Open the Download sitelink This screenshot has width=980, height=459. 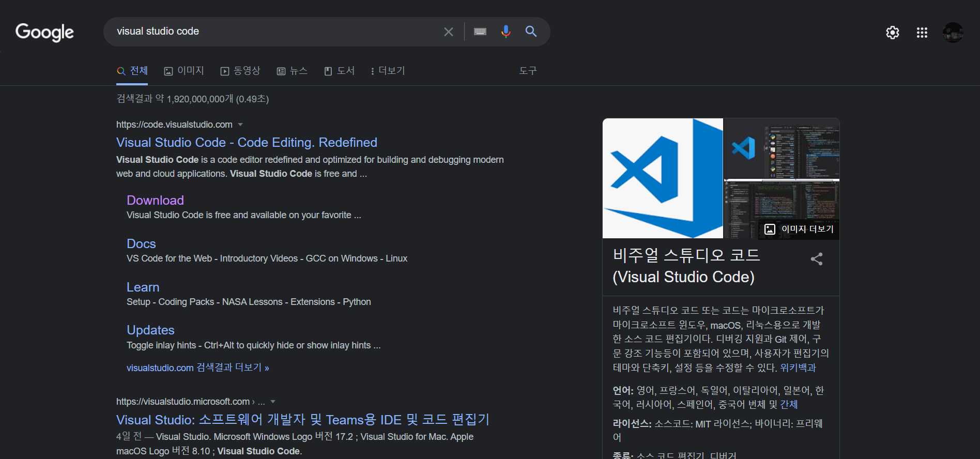155,200
